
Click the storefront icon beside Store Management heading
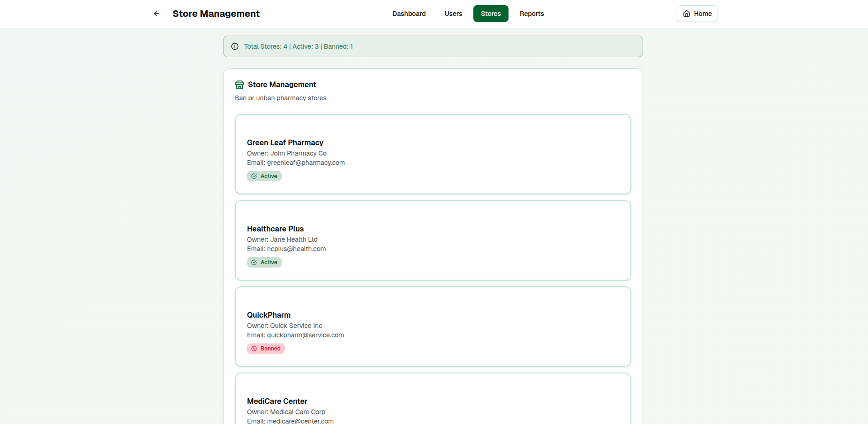239,85
